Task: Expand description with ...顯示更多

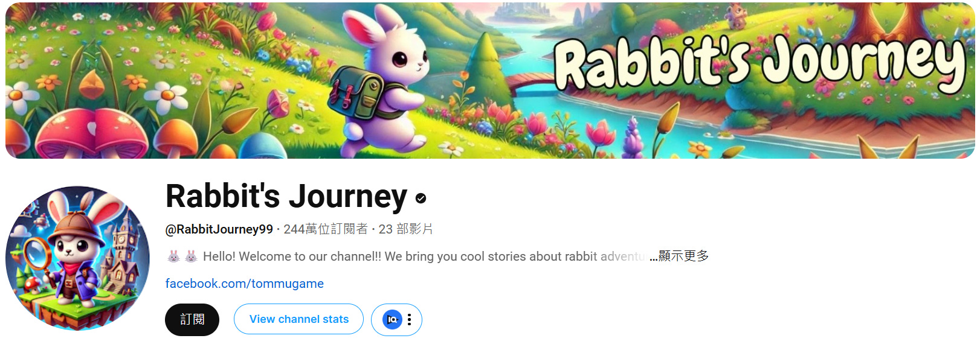Action: coord(679,256)
